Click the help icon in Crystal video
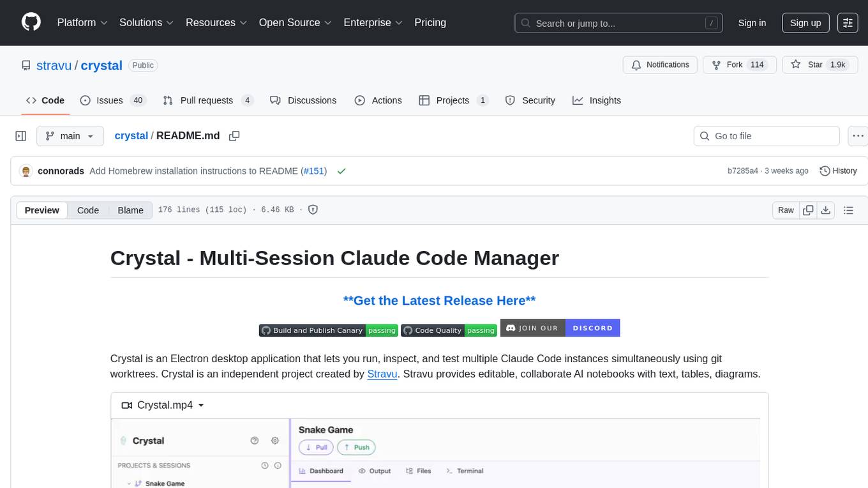The image size is (868, 488). [255, 441]
